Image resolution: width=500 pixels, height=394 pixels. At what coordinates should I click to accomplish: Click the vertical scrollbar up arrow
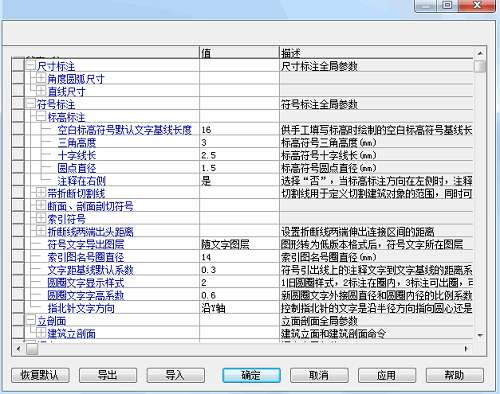coord(480,53)
